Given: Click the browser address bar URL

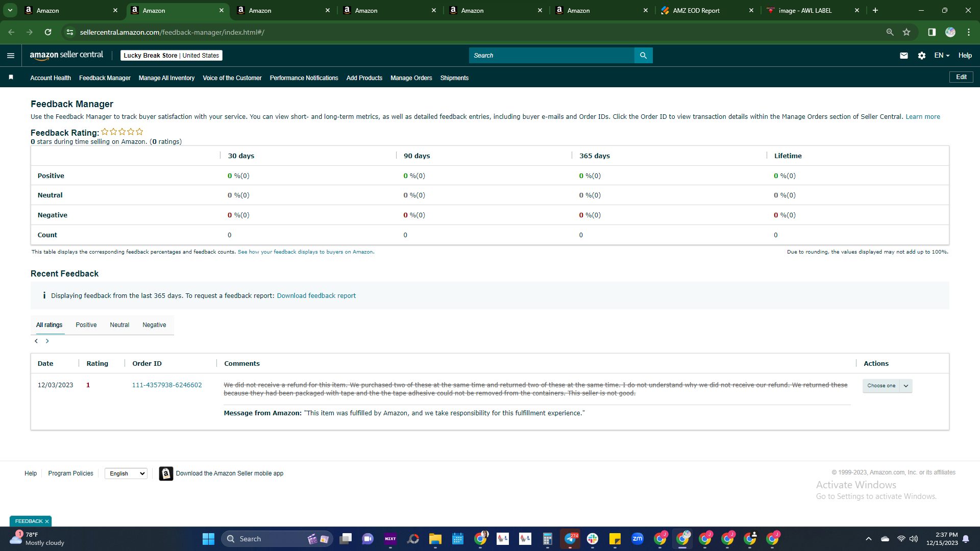Looking at the screenshot, I should point(172,32).
